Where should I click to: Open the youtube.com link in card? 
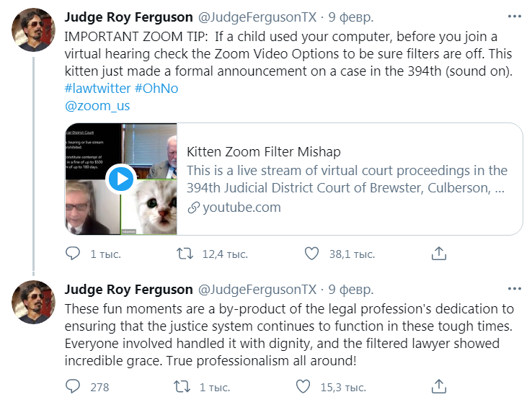point(240,208)
